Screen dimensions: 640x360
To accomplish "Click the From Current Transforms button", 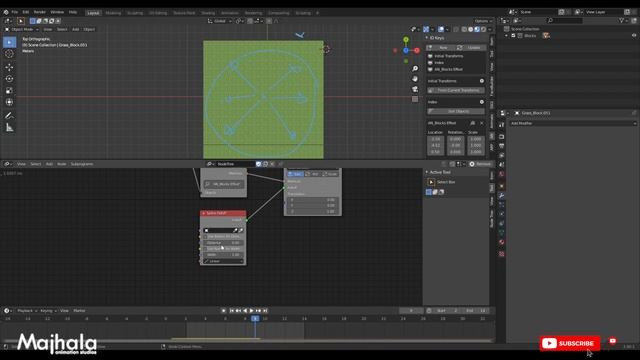I will 456,90.
